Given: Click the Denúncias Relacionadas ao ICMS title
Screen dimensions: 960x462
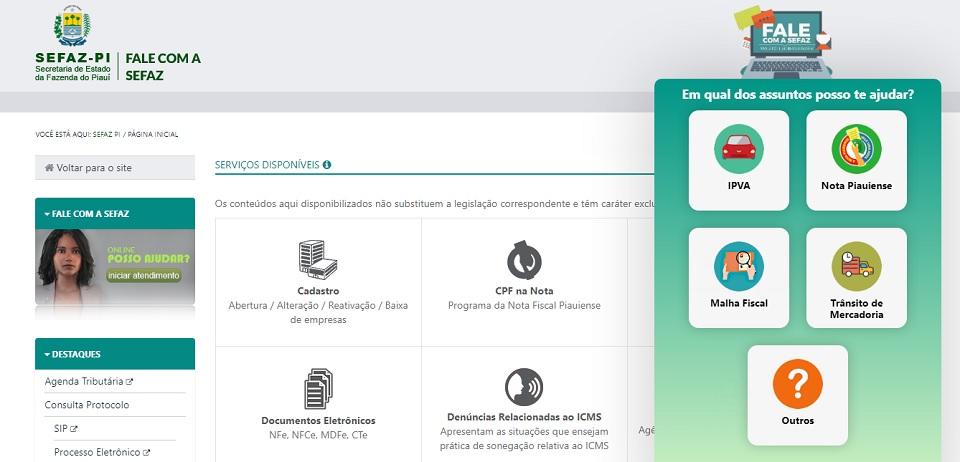Looking at the screenshot, I should pos(524,417).
